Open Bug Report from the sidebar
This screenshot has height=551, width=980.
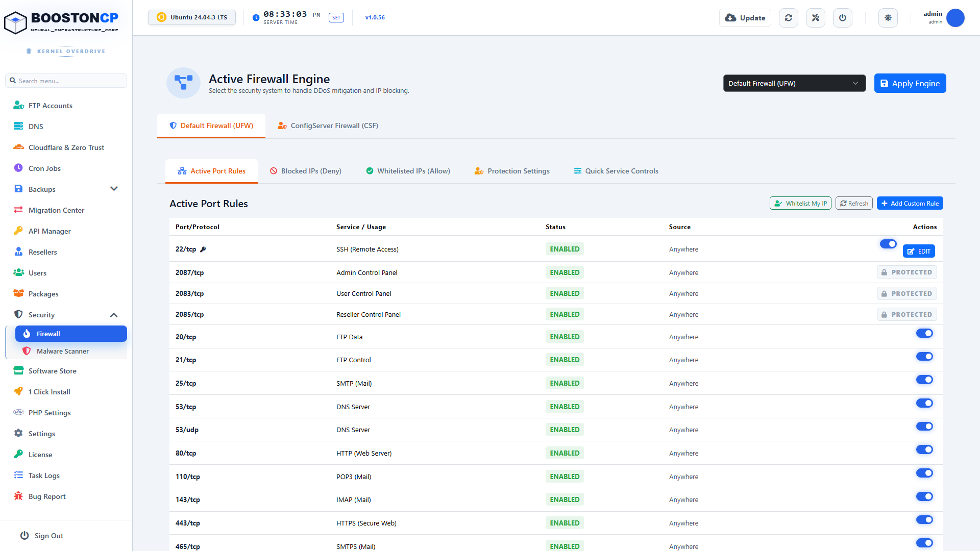coord(47,496)
